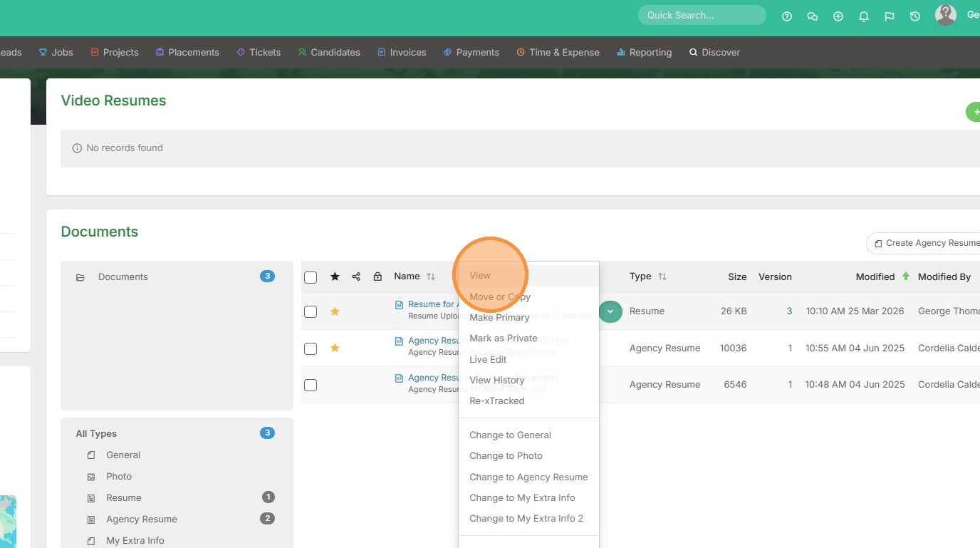
Task: Open the Jobs navigation tab
Action: (x=56, y=52)
